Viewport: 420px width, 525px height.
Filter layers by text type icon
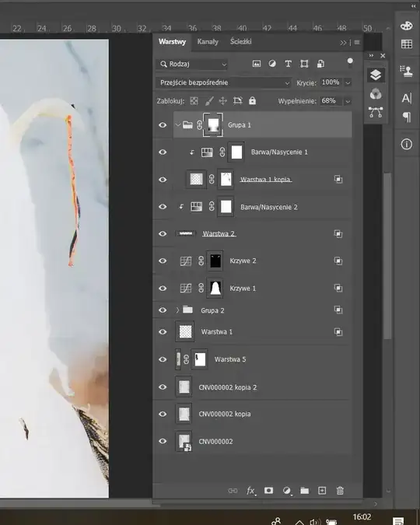coord(288,64)
